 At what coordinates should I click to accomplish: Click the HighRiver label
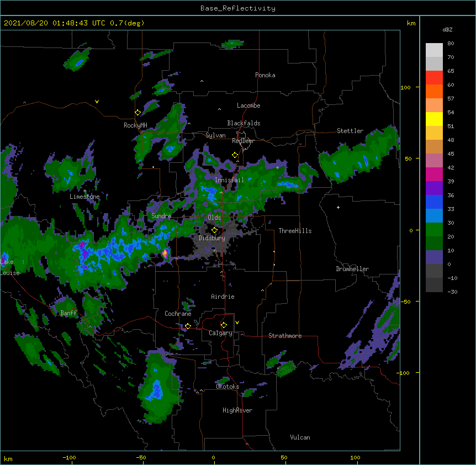[237, 410]
